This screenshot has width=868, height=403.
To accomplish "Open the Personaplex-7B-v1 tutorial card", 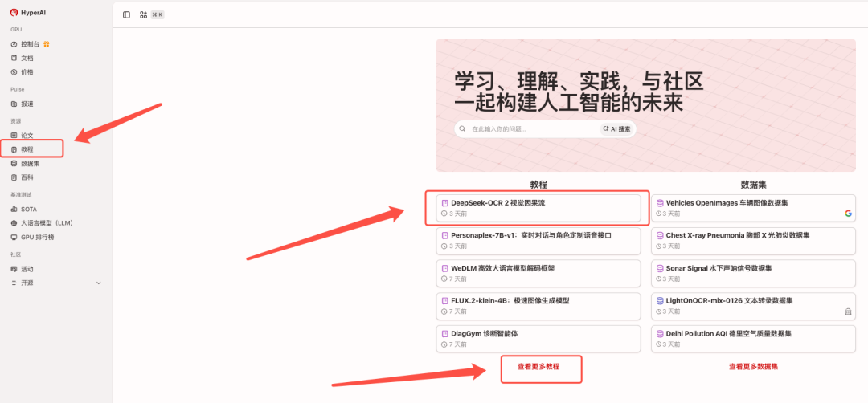I will pyautogui.click(x=538, y=241).
